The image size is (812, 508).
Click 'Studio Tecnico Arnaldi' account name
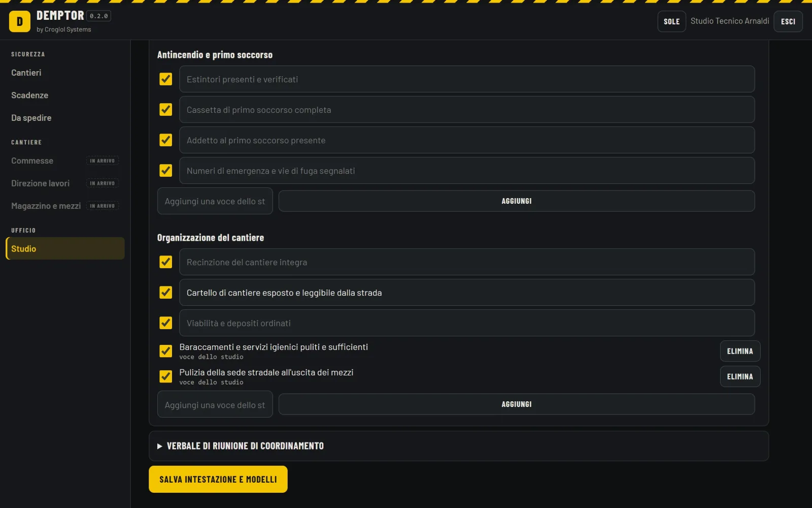click(730, 21)
